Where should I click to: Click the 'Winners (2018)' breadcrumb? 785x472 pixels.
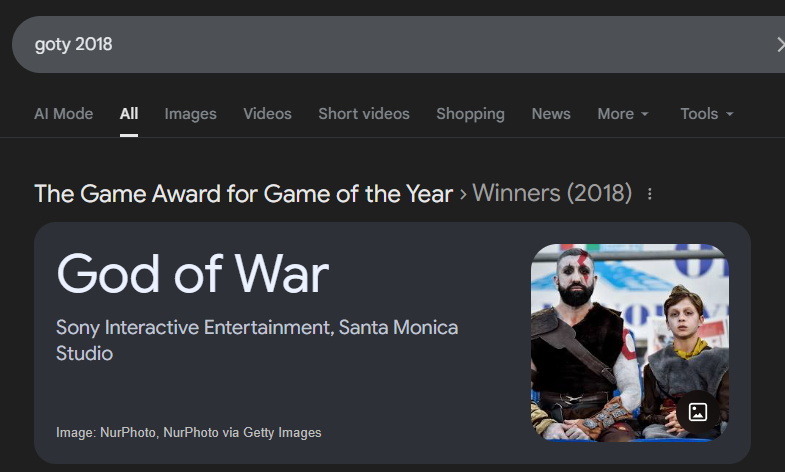pos(552,194)
